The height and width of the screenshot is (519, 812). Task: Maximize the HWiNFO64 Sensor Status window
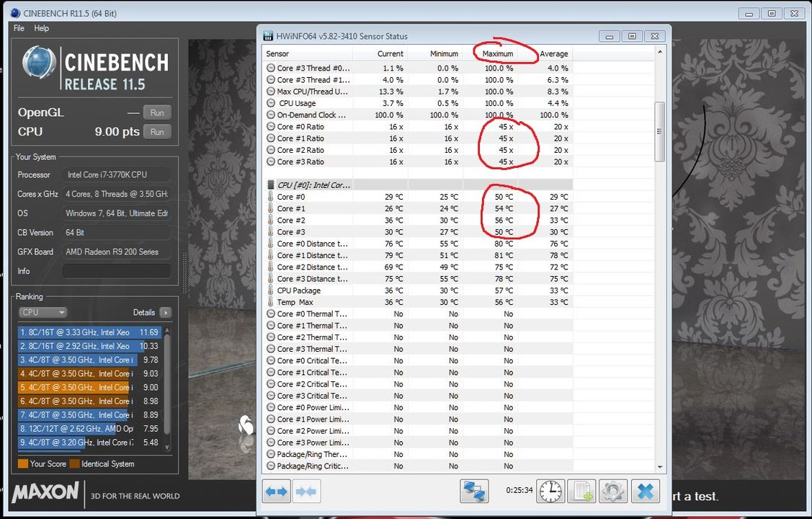632,36
